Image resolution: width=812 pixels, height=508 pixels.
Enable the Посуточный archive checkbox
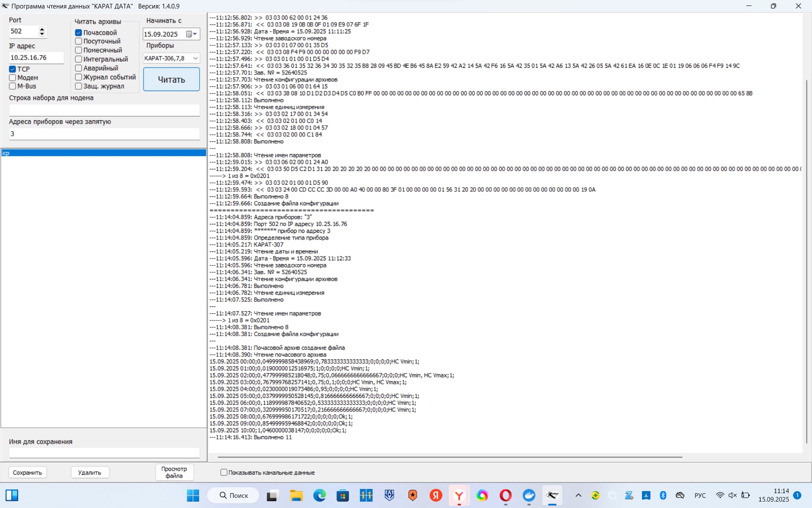(79, 41)
